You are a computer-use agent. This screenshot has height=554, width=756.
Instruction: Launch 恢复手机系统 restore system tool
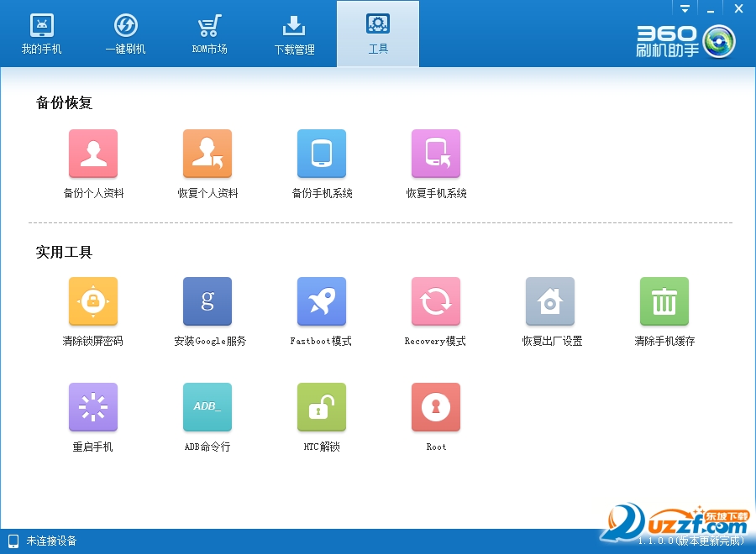(436, 154)
